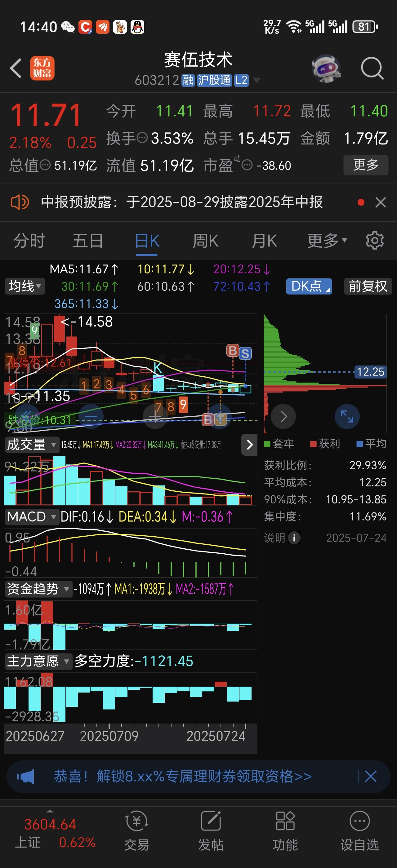Viewport: 397px width, 868px height.
Task: Tap the 获利比例 29.93% value
Action: (368, 465)
